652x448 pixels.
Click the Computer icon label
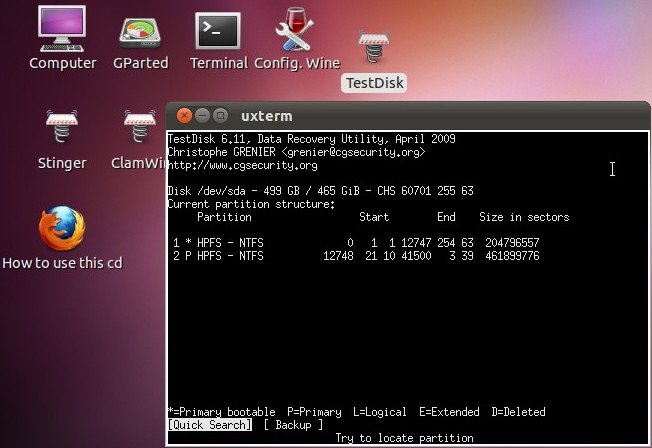[62, 63]
